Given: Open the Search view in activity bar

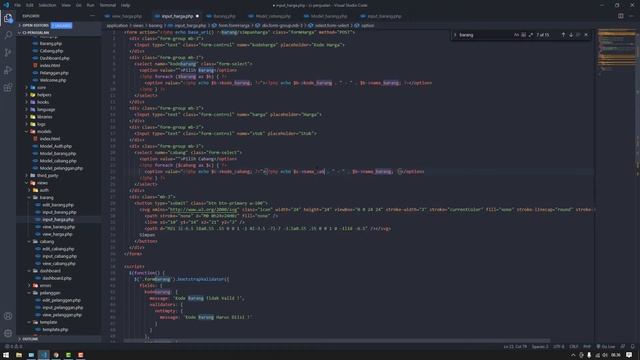Looking at the screenshot, I should point(8,35).
